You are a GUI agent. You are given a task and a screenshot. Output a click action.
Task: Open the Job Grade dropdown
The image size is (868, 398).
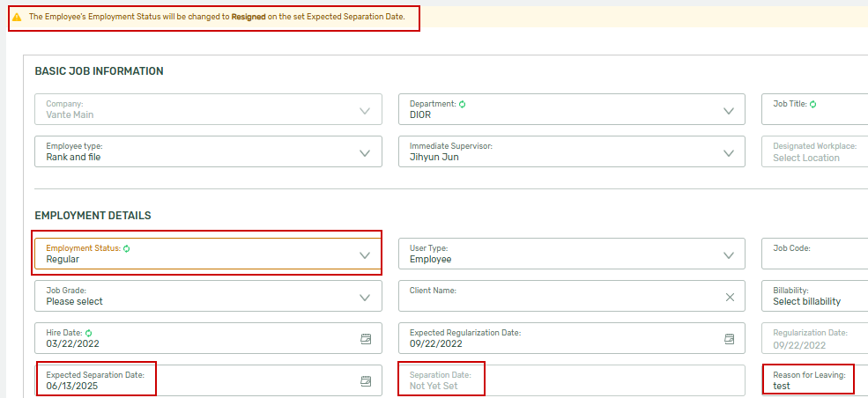(x=208, y=296)
